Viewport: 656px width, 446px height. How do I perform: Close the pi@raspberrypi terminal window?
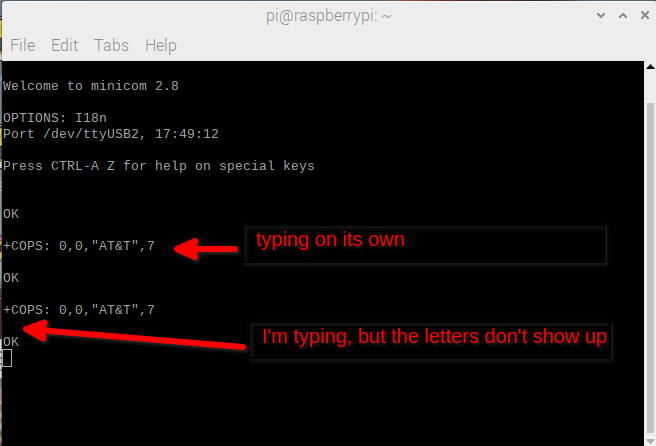(645, 15)
